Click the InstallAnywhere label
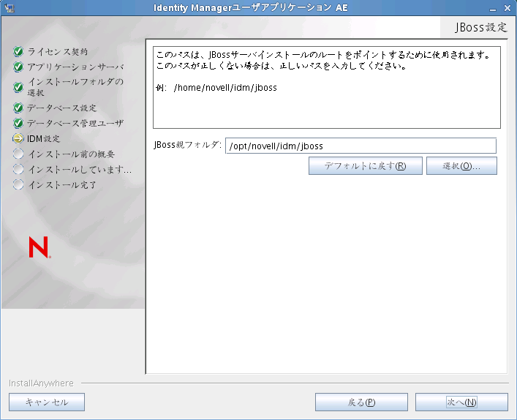 pos(41,383)
